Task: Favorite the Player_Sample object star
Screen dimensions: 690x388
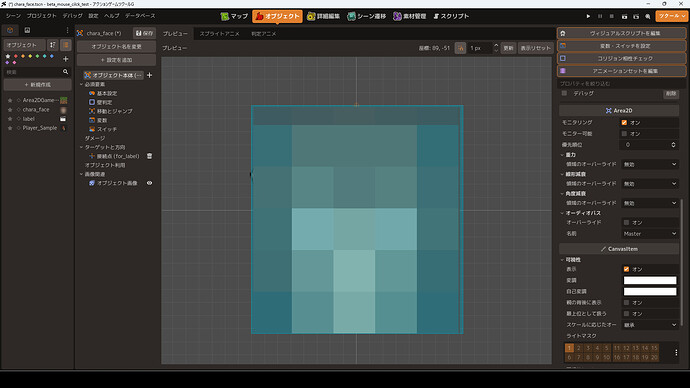Action: 10,128
